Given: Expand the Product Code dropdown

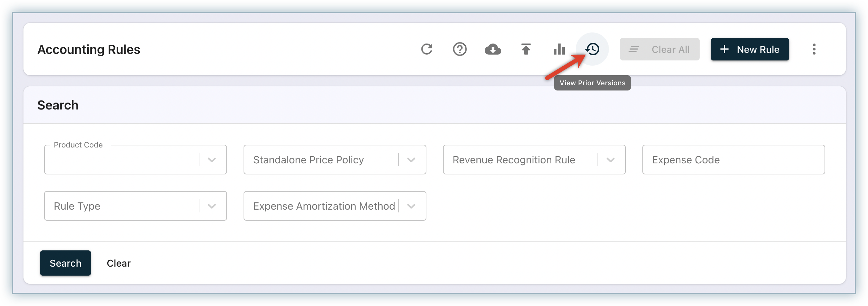Looking at the screenshot, I should click(212, 160).
